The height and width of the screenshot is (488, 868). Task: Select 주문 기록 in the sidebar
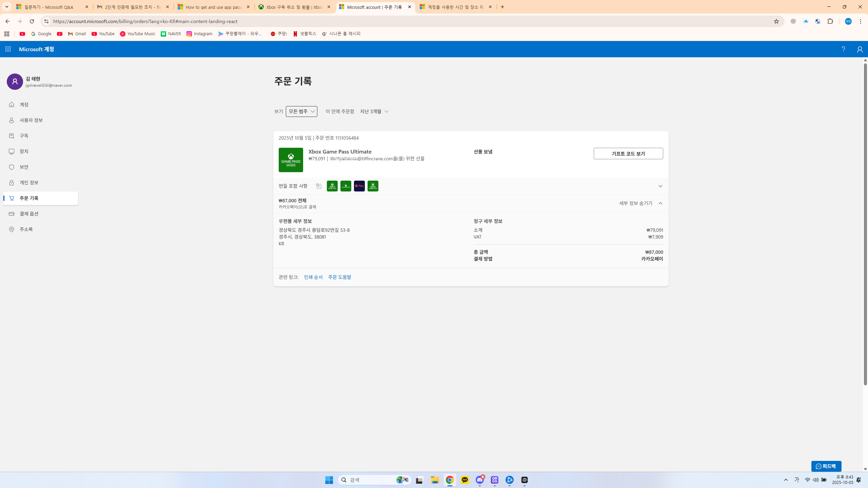click(x=41, y=198)
